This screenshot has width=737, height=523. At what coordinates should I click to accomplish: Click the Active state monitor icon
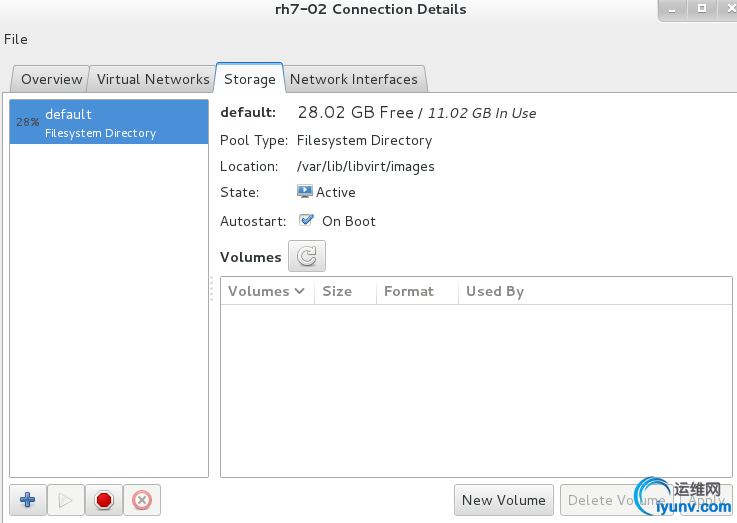click(305, 192)
